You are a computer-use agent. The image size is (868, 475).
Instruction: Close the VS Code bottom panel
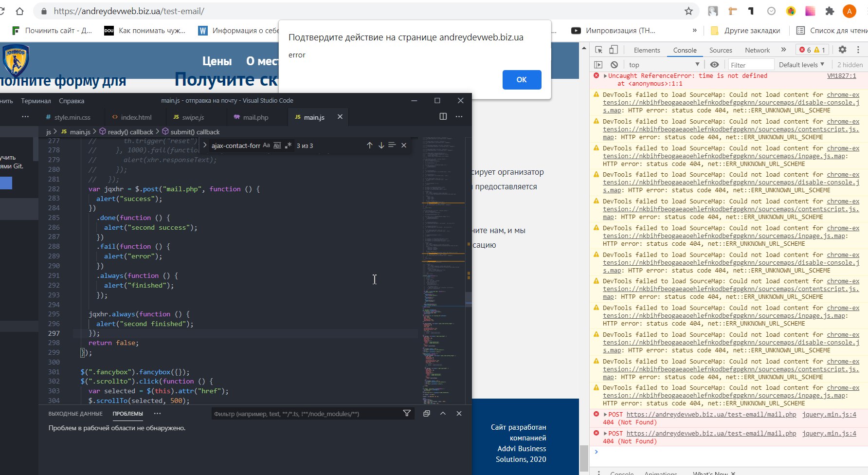[459, 413]
